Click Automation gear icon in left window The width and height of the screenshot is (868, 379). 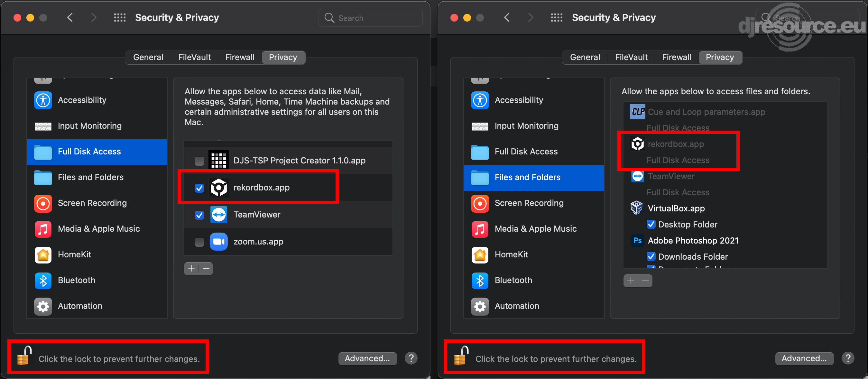tap(43, 306)
